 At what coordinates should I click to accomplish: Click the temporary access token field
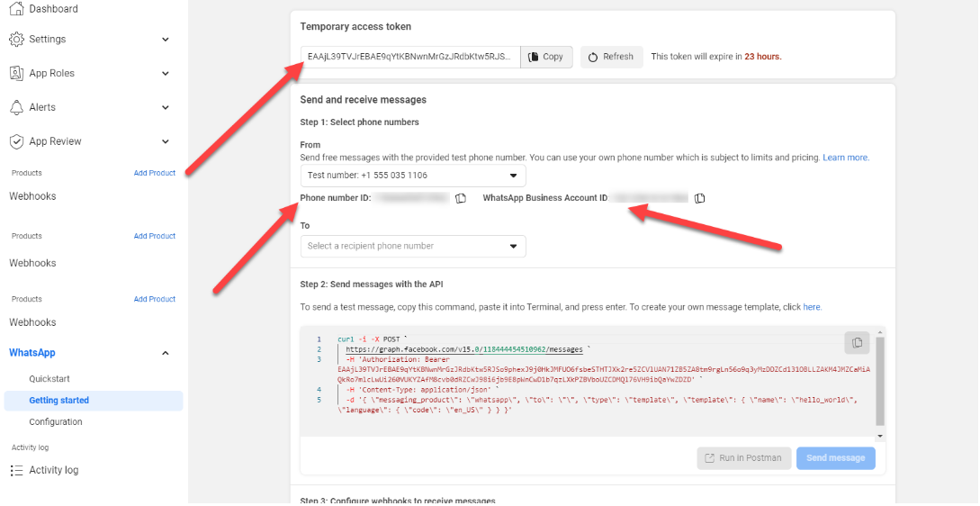click(410, 57)
